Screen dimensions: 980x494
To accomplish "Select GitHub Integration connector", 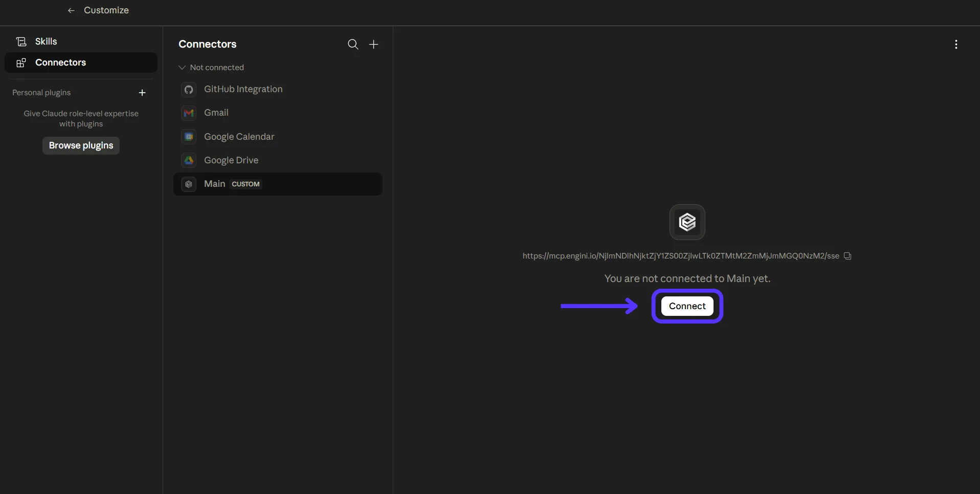I will coord(278,90).
